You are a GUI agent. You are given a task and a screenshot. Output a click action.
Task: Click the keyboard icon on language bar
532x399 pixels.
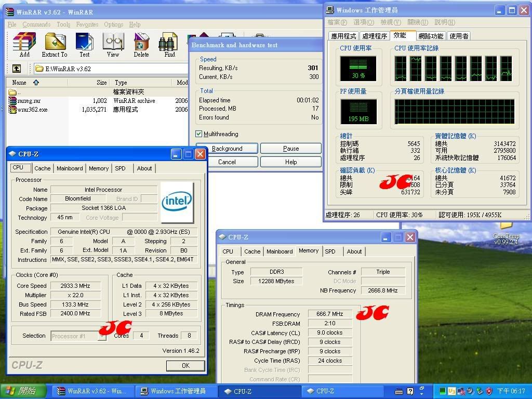tap(399, 392)
